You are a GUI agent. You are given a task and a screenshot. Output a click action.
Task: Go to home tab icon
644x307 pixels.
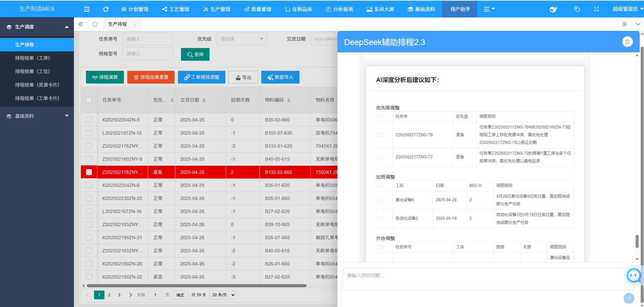click(95, 24)
